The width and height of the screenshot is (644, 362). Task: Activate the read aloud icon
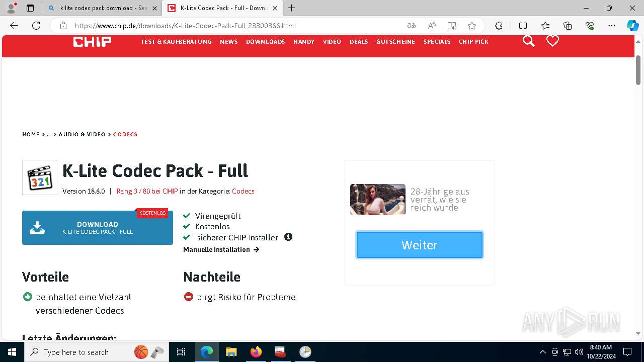432,26
